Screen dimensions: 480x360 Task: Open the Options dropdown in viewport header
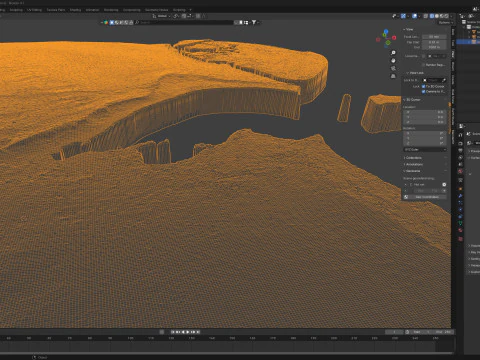click(x=446, y=22)
